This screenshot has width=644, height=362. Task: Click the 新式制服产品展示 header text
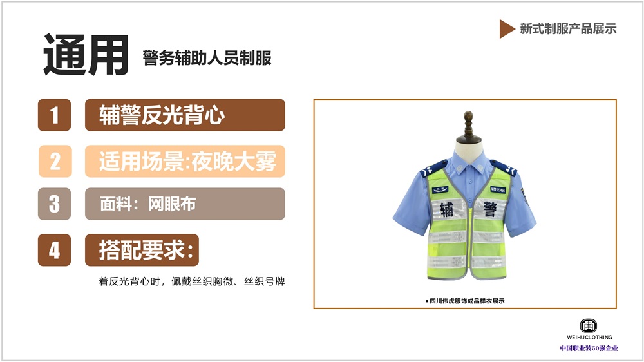(568, 29)
